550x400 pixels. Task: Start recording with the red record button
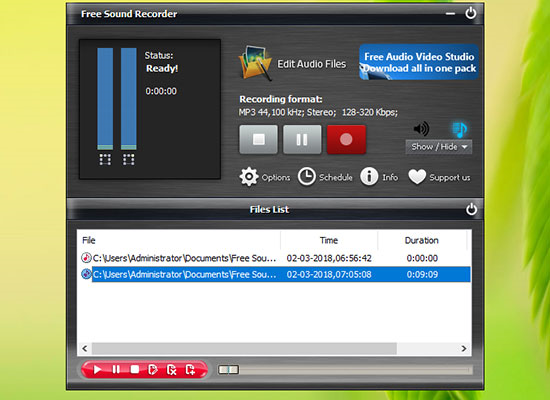(x=346, y=140)
